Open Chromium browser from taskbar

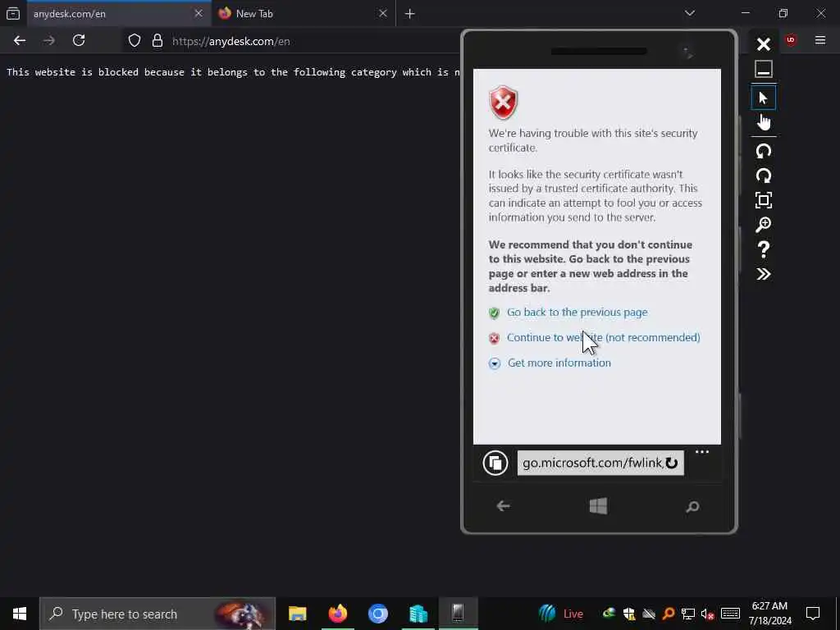tap(377, 614)
